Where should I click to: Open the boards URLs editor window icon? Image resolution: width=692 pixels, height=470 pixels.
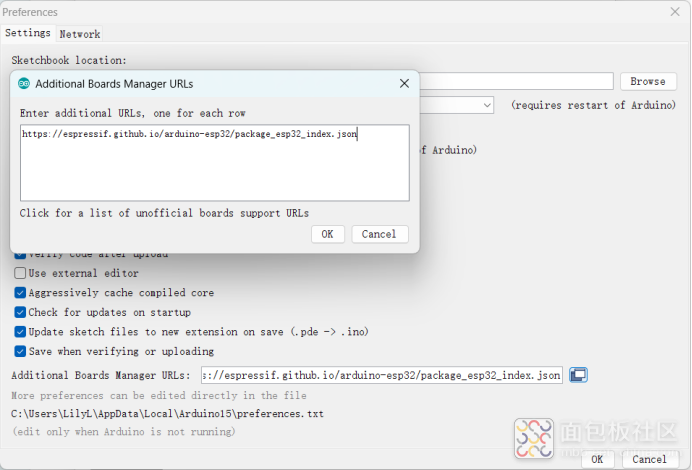578,375
